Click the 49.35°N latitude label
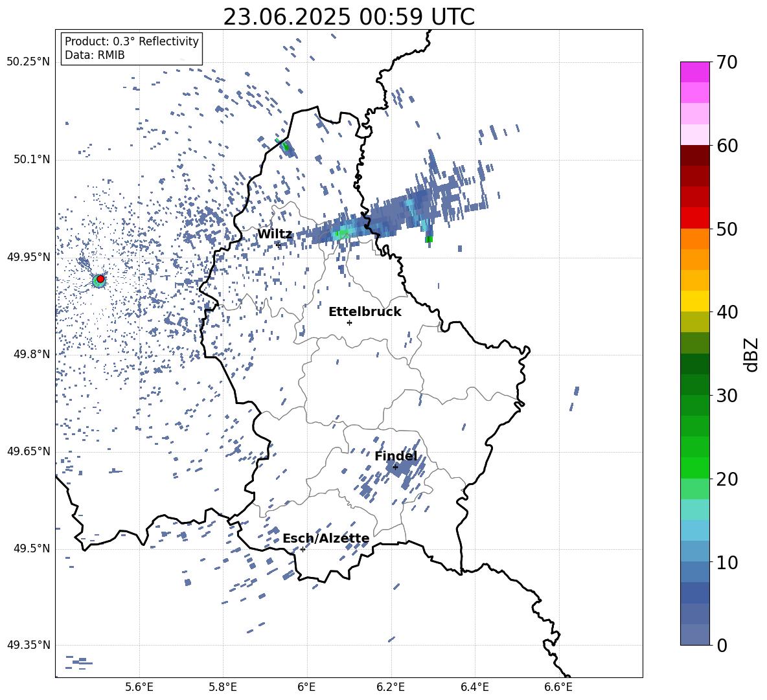Image resolution: width=767 pixels, height=700 pixels. point(29,645)
